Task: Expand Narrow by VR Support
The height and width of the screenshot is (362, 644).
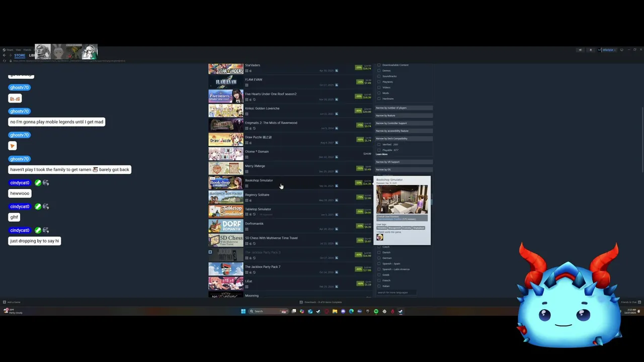Action: [403, 162]
